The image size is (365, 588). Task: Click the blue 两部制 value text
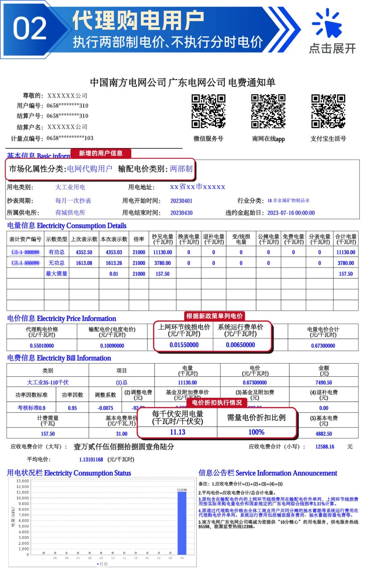coord(181,169)
